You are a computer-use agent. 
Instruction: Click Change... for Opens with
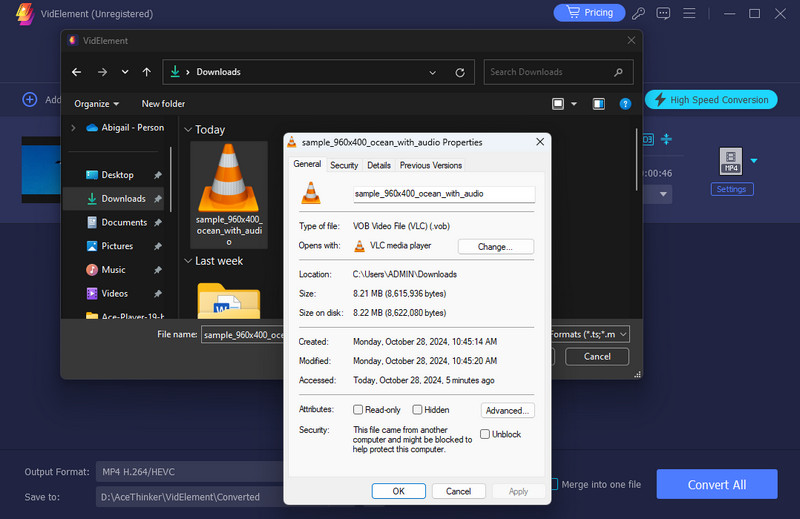495,247
